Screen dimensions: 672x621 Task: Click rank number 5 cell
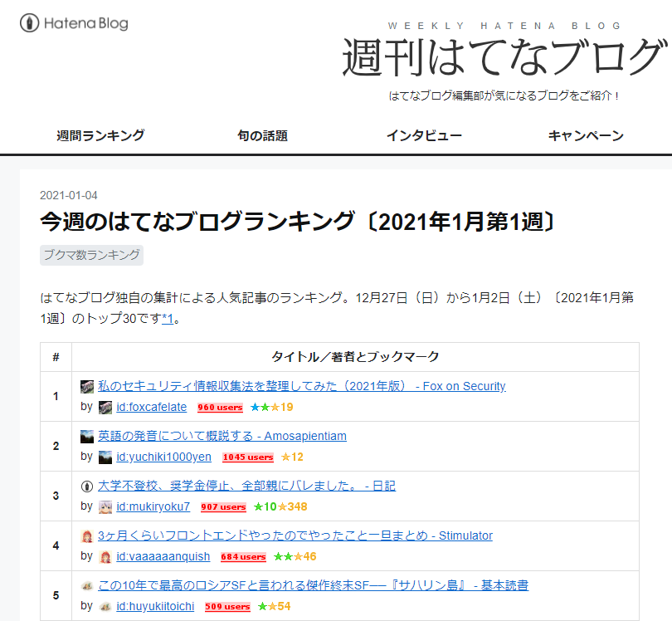tap(56, 595)
